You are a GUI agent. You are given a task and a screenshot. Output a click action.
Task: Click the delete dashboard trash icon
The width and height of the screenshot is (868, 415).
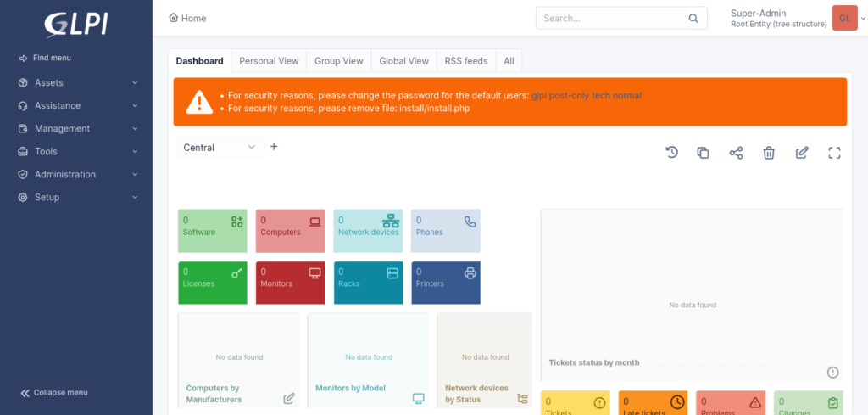(x=769, y=153)
